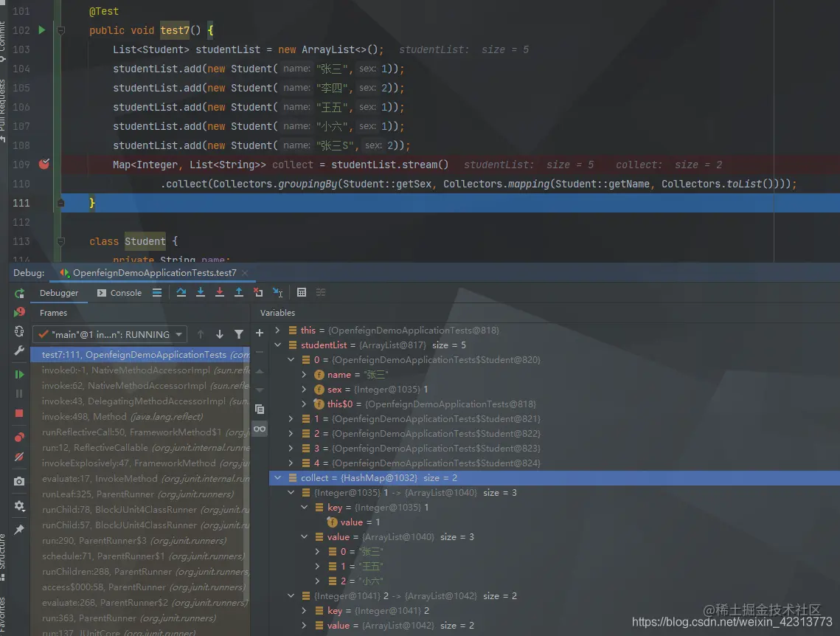
Task: Click the wrench modify run configuration icon
Action: (19, 350)
